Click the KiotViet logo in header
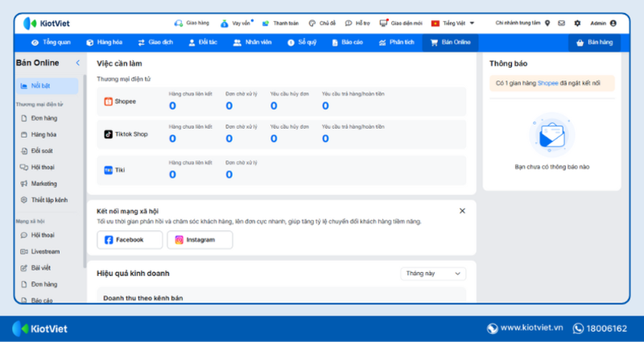644x342 pixels. (x=47, y=23)
